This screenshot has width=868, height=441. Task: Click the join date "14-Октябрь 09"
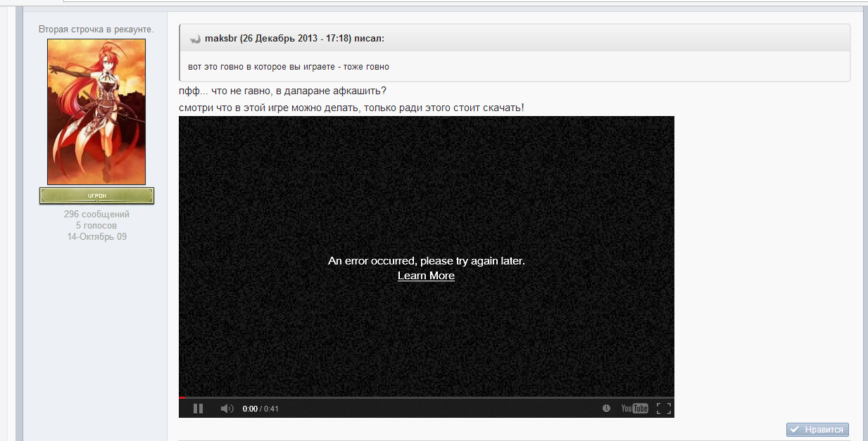tap(96, 237)
